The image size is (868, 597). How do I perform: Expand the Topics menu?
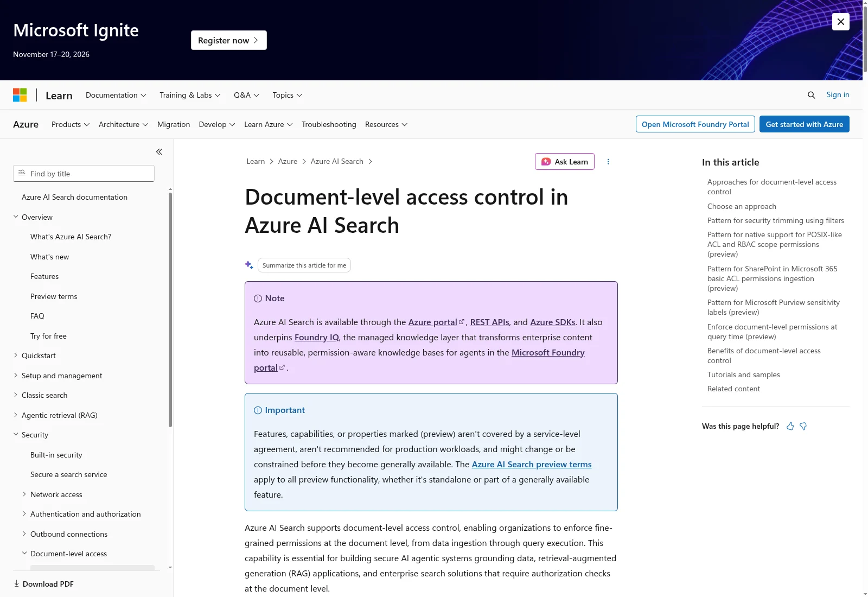point(288,95)
